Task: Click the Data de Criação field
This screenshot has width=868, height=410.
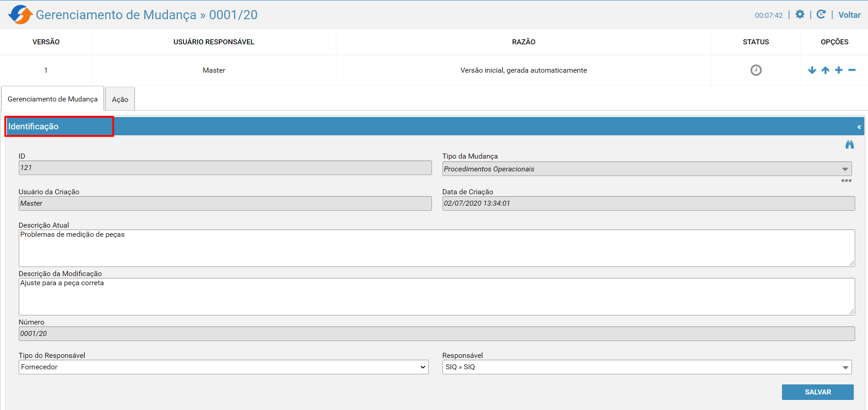Action: pyautogui.click(x=648, y=203)
